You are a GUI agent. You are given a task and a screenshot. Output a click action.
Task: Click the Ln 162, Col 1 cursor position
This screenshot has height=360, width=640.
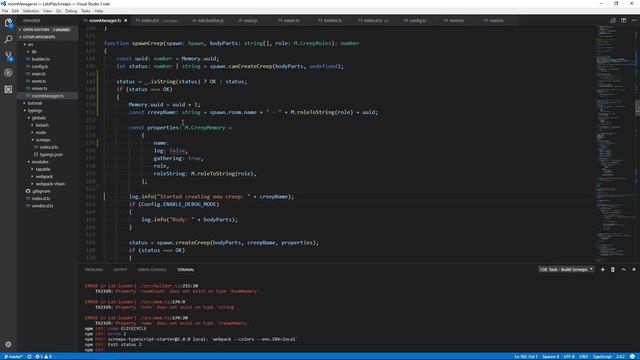(x=526, y=357)
